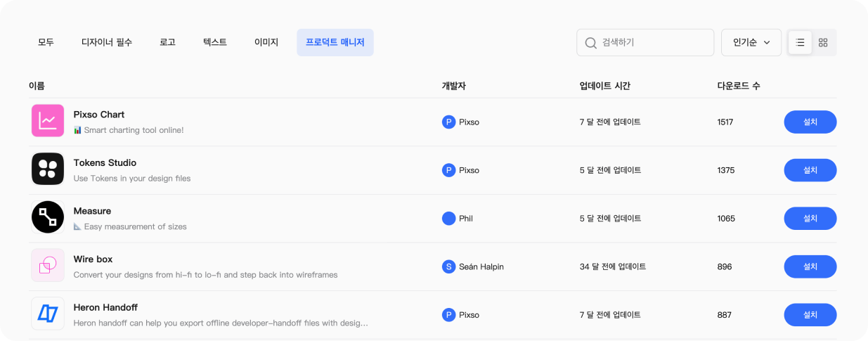Select the 디자이너 필수 tab
This screenshot has height=341, width=868.
pyautogui.click(x=107, y=42)
